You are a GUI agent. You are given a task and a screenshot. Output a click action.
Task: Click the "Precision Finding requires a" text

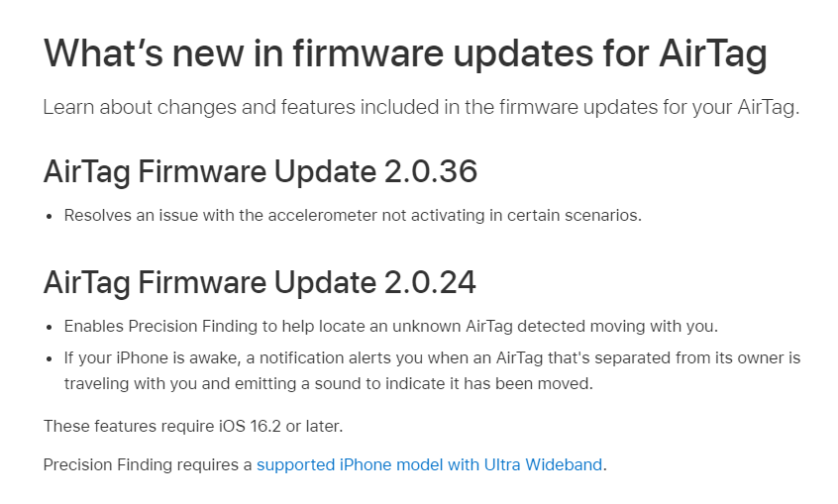coord(148,464)
